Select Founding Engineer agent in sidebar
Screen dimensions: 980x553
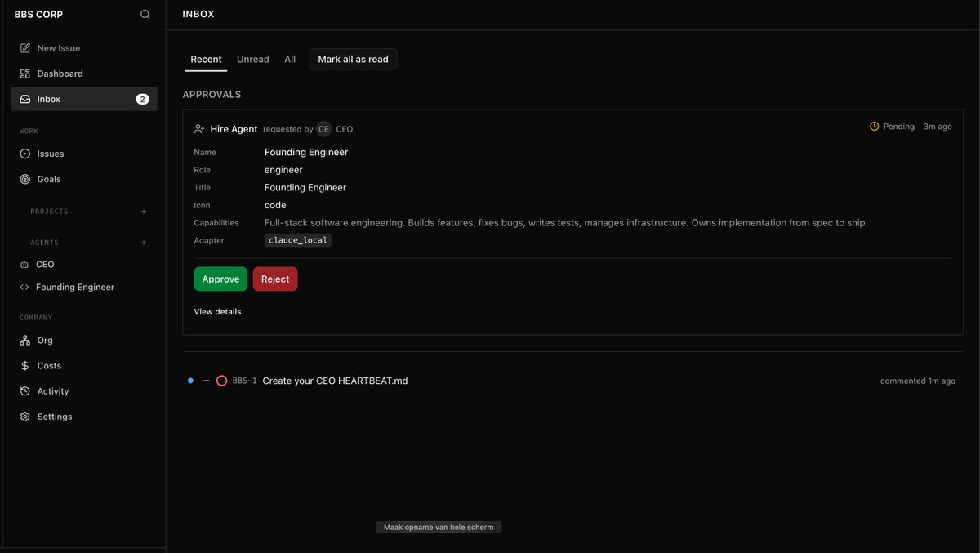pyautogui.click(x=84, y=288)
